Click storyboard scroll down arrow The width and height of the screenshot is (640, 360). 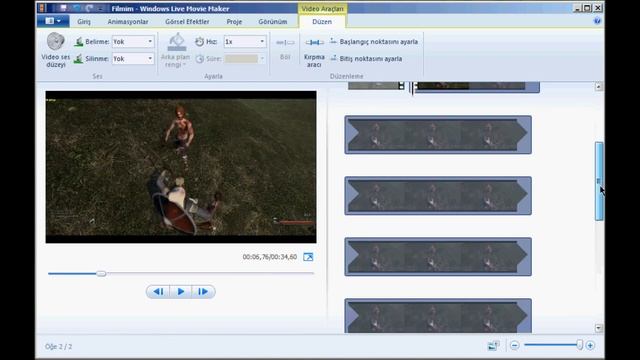tap(598, 328)
